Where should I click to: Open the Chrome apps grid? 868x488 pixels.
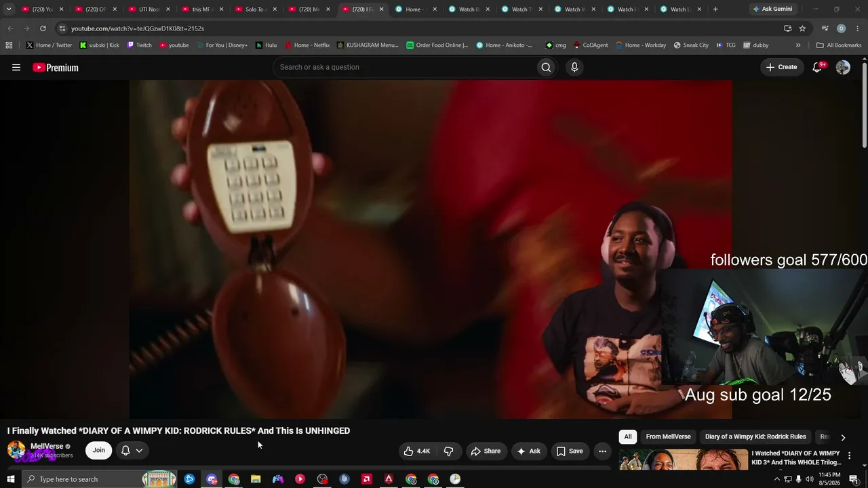click(x=9, y=45)
